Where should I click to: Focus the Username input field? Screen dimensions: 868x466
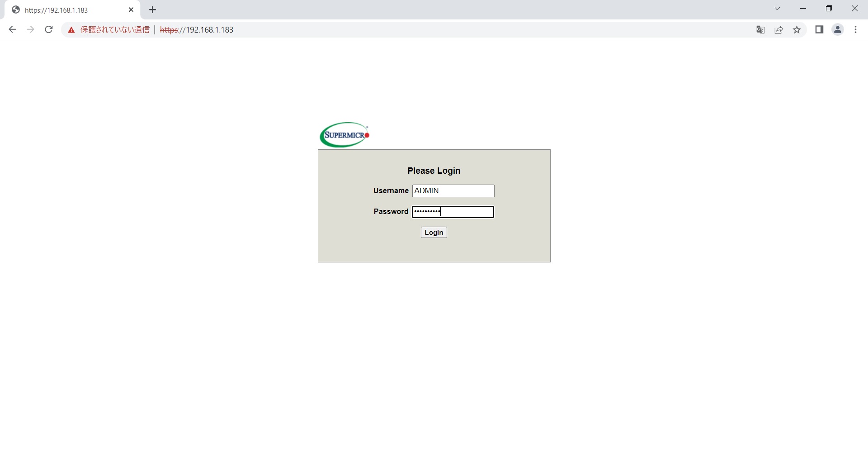(x=453, y=191)
